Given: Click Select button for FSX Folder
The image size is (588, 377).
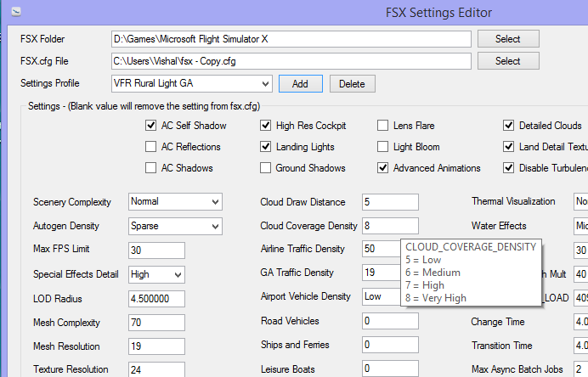Looking at the screenshot, I should (x=508, y=38).
